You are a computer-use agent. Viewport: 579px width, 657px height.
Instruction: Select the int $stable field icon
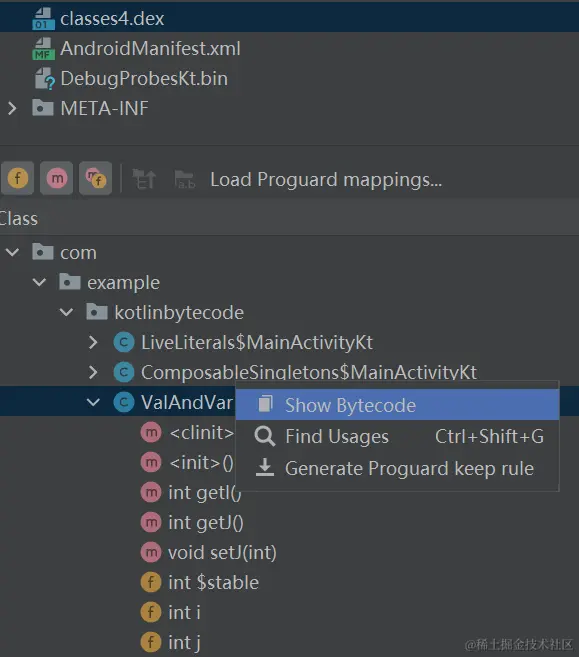[151, 582]
